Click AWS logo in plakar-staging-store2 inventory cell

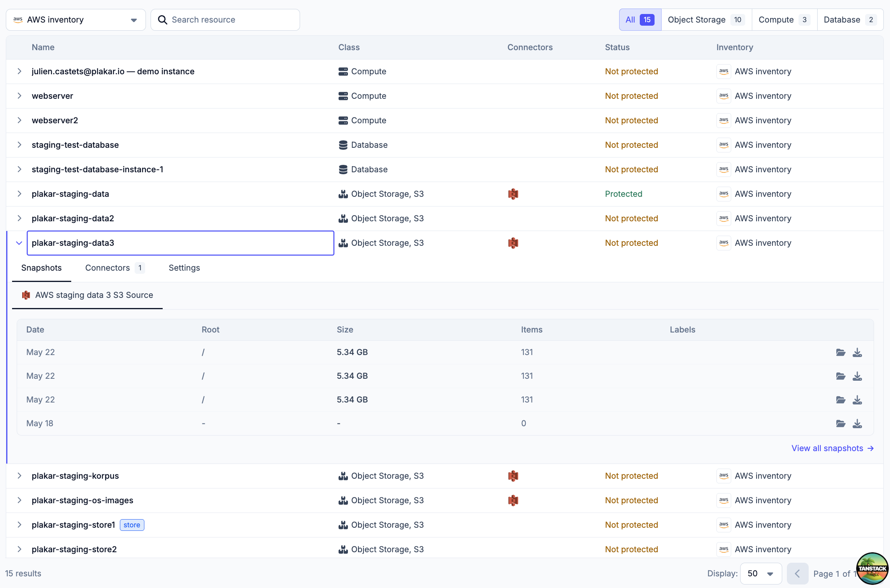tap(724, 549)
